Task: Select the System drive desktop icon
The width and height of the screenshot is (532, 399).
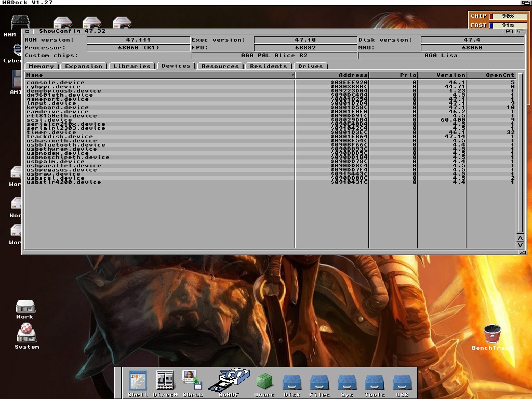Action: click(27, 336)
